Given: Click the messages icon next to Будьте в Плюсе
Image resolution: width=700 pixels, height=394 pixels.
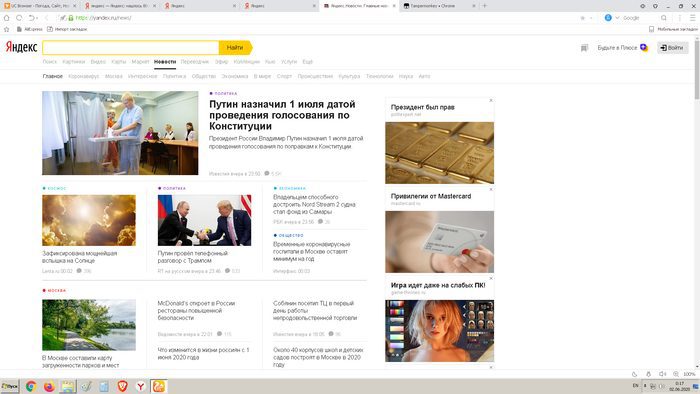Looking at the screenshot, I should coord(584,48).
